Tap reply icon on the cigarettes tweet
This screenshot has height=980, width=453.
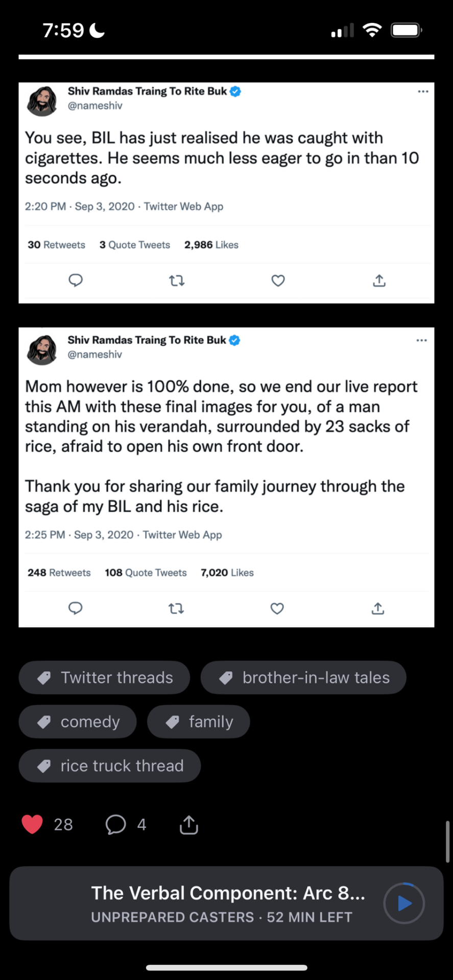[x=76, y=280]
